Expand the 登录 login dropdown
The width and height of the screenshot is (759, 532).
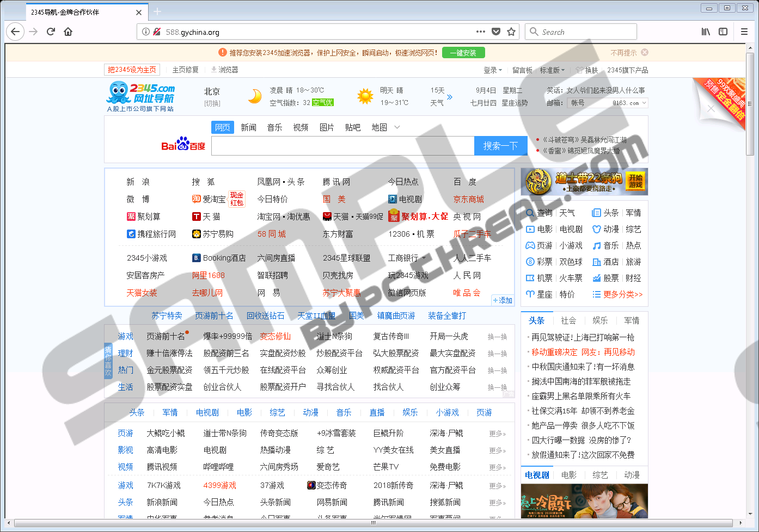[x=493, y=70]
